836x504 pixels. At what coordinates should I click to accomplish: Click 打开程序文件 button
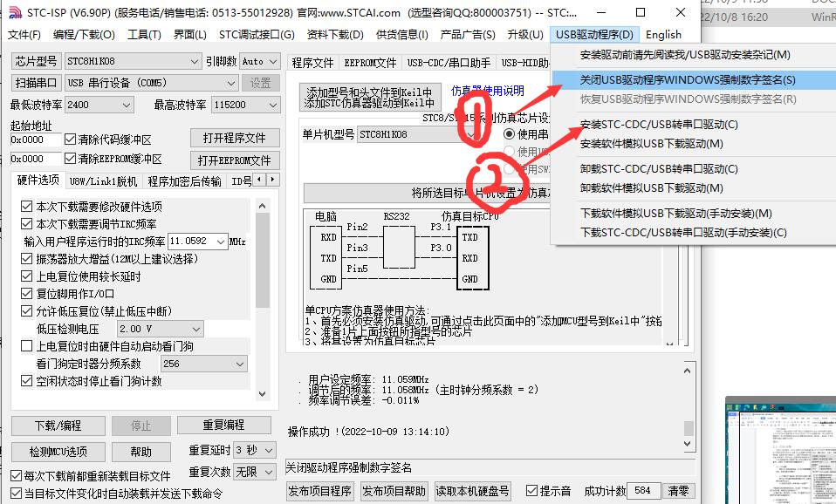point(235,138)
